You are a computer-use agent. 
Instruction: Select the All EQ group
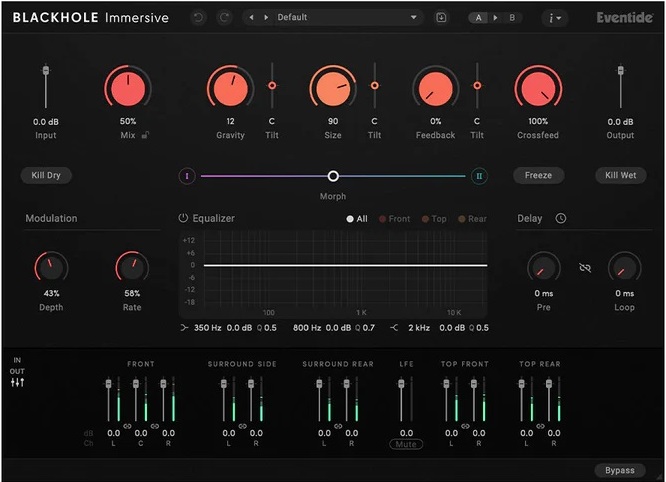[357, 219]
